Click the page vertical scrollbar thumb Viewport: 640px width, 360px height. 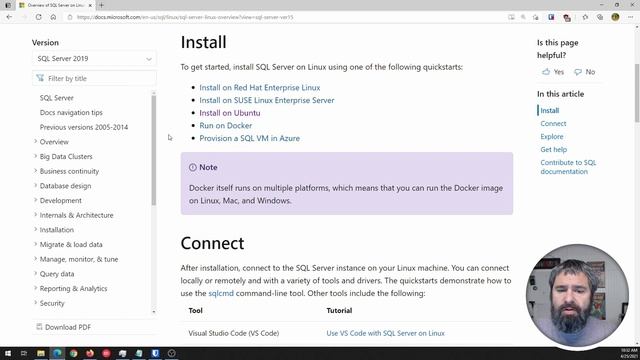[x=637, y=93]
